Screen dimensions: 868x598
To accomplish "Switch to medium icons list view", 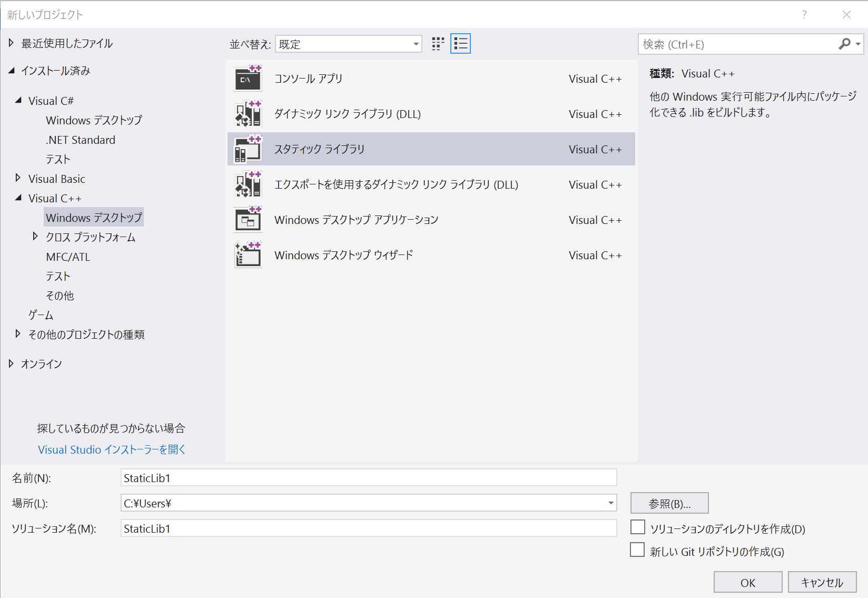I will point(460,44).
